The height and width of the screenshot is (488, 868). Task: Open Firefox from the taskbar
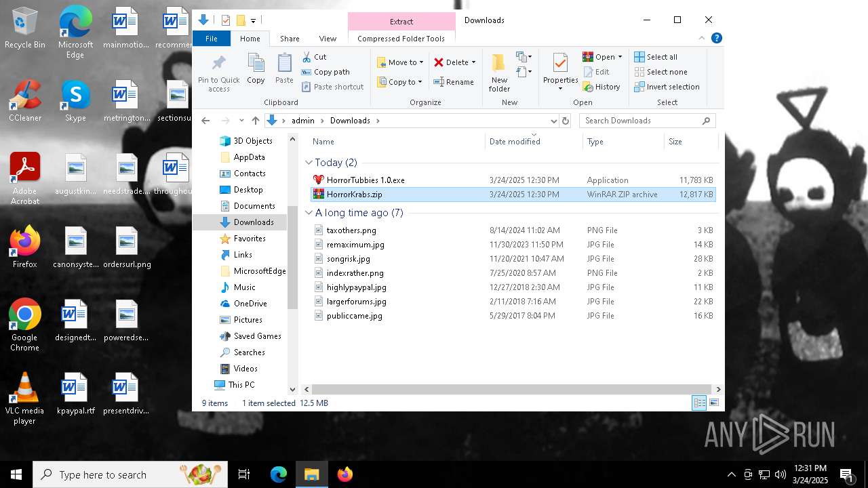345,474
